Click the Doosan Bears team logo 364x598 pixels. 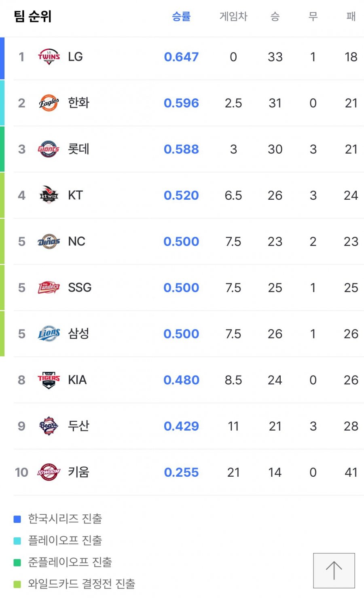point(49,426)
